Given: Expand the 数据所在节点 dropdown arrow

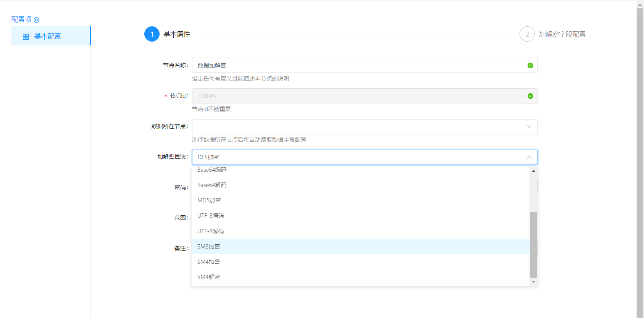Looking at the screenshot, I should tap(529, 127).
